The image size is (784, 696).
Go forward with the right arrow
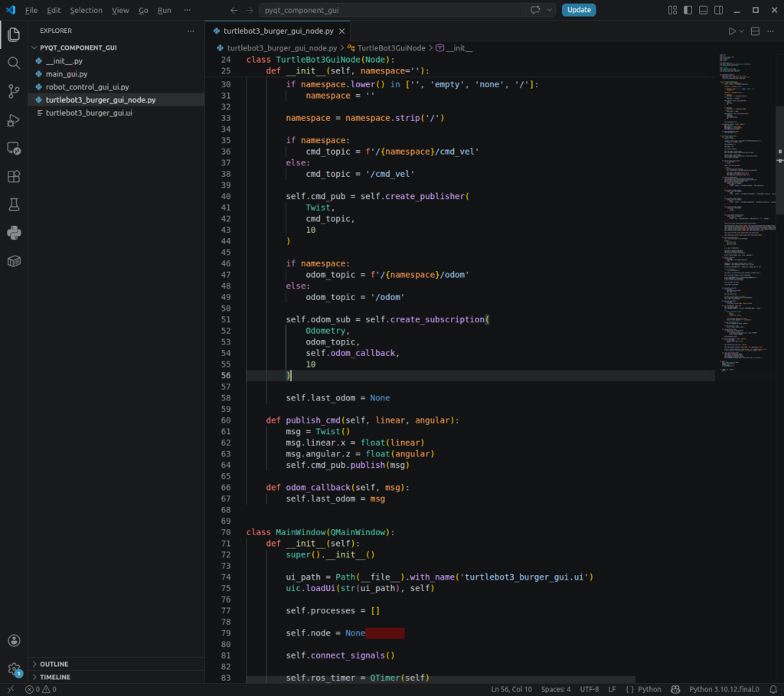tap(249, 10)
